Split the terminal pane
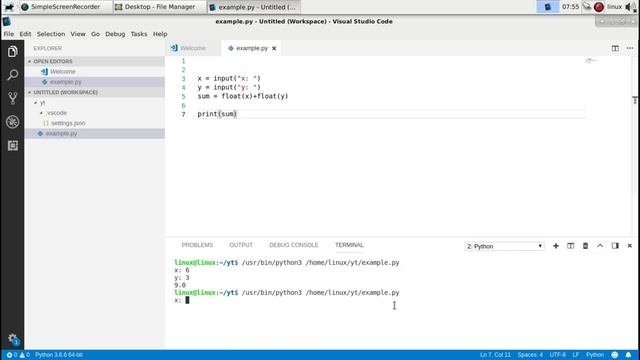Screen dimensions: 640x360 click(x=570, y=246)
